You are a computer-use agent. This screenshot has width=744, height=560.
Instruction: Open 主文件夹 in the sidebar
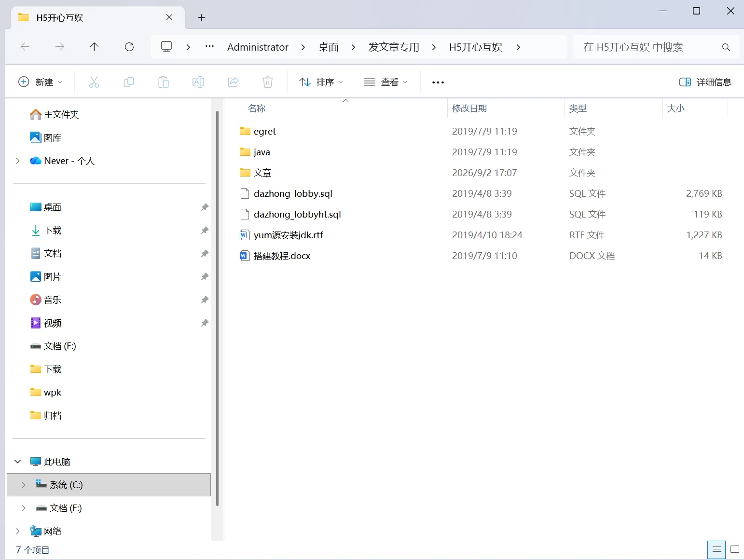click(x=54, y=114)
